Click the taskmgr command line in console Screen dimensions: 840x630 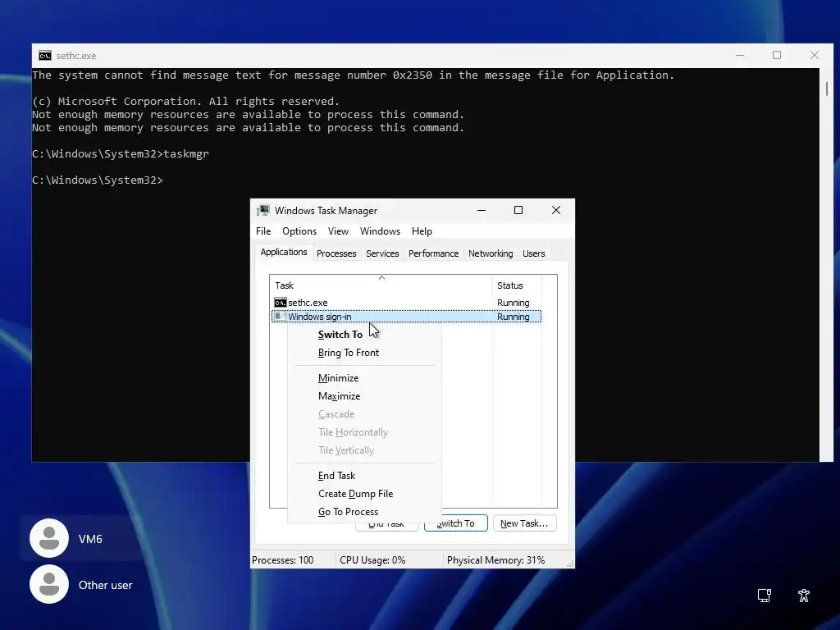pos(121,154)
